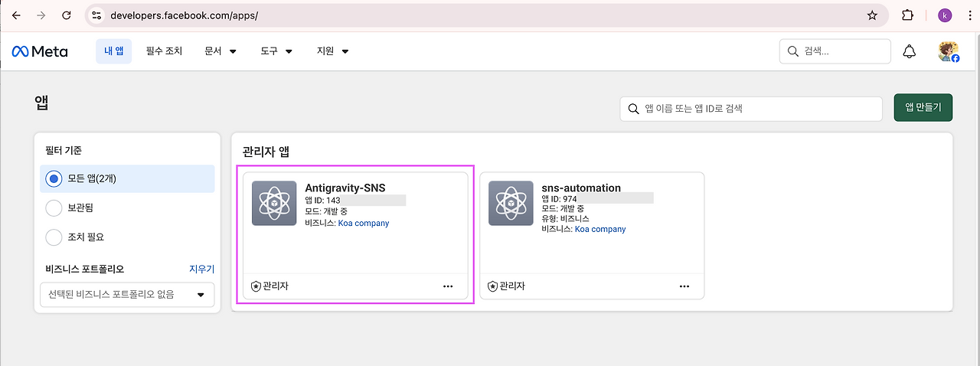
Task: Open Chrome's three-dot menu
Action: 969,15
